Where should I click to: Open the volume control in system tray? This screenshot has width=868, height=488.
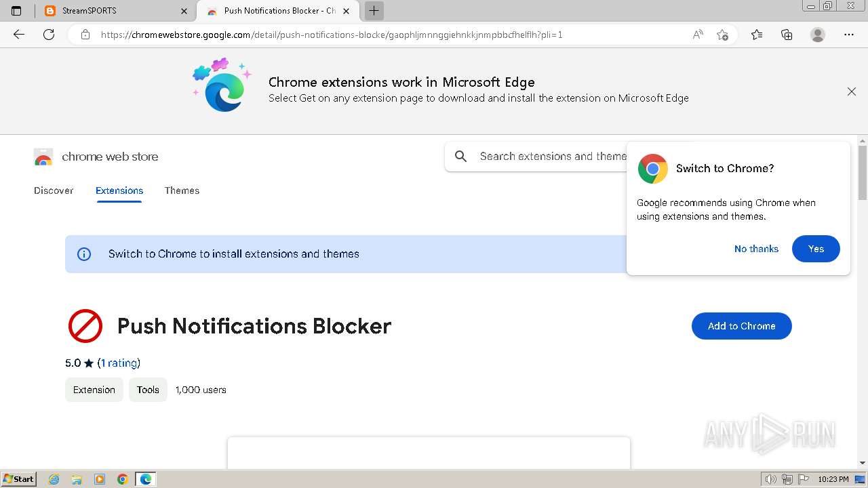tap(772, 479)
